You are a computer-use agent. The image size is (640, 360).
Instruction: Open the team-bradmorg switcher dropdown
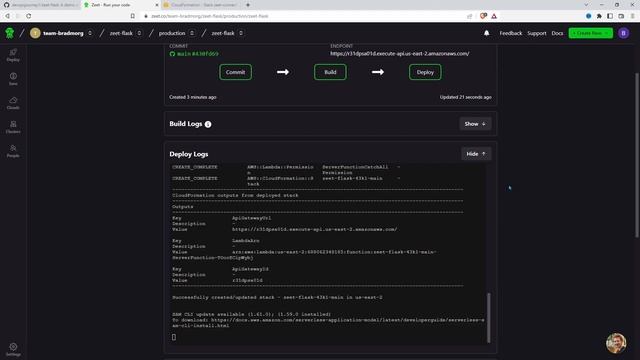90,33
